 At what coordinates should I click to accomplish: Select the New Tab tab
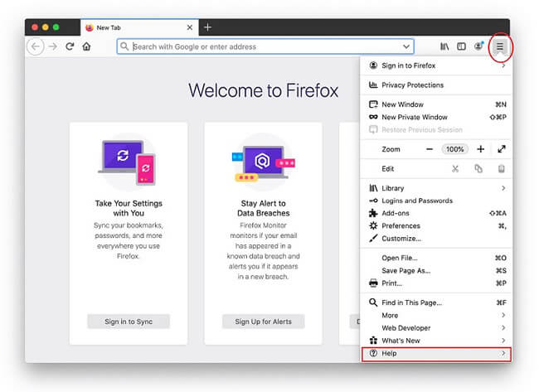[x=139, y=27]
